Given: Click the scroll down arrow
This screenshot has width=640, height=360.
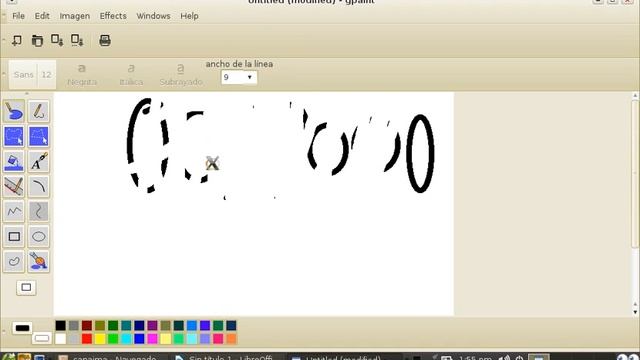Looking at the screenshot, I should point(635,312).
